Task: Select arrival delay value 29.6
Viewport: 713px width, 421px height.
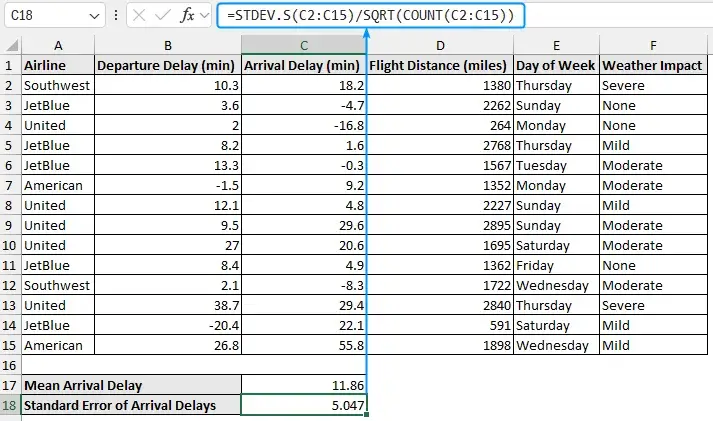Action: tap(304, 226)
